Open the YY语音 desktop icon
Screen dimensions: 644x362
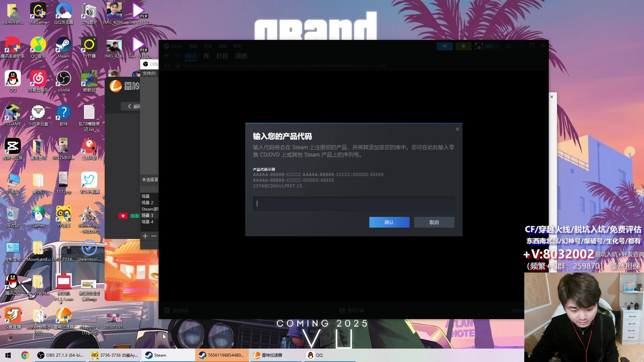coord(64,217)
